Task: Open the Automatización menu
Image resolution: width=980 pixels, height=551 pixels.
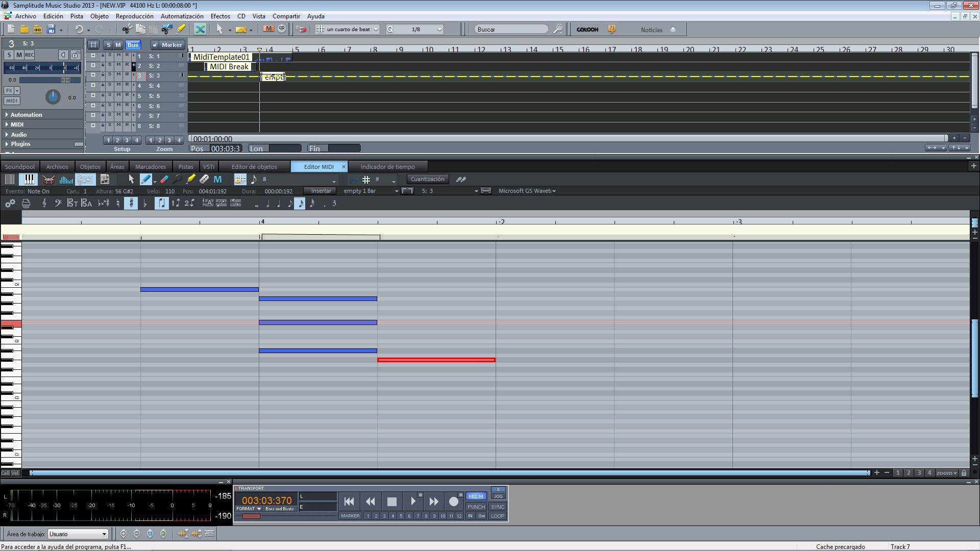Action: [182, 16]
